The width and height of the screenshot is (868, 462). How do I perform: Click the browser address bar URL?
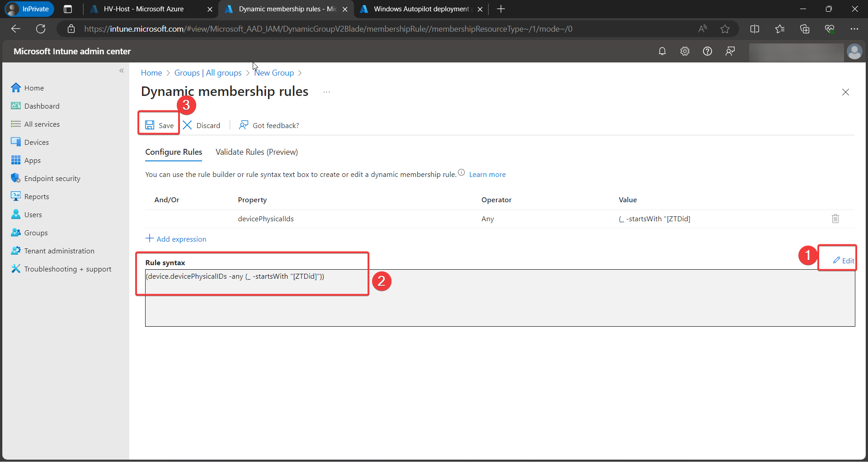(328, 29)
